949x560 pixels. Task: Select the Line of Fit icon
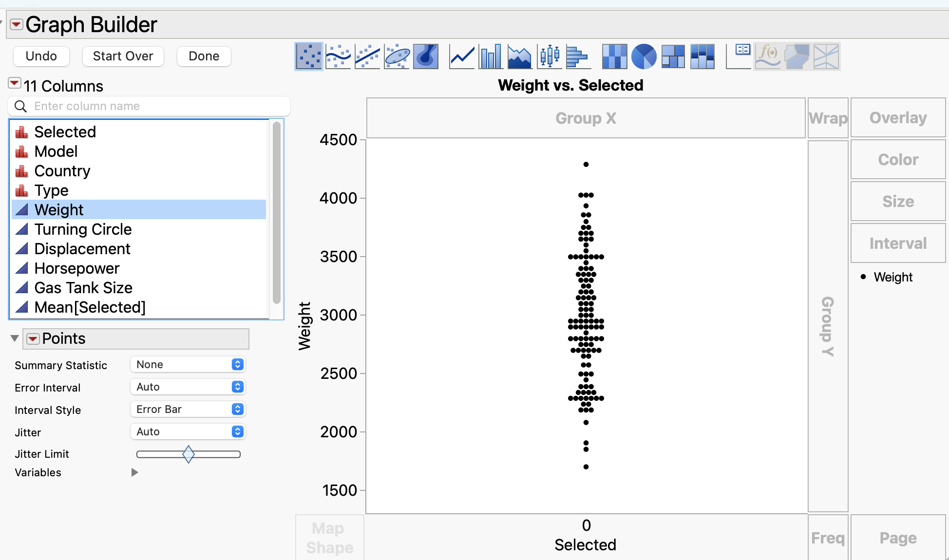pyautogui.click(x=367, y=56)
